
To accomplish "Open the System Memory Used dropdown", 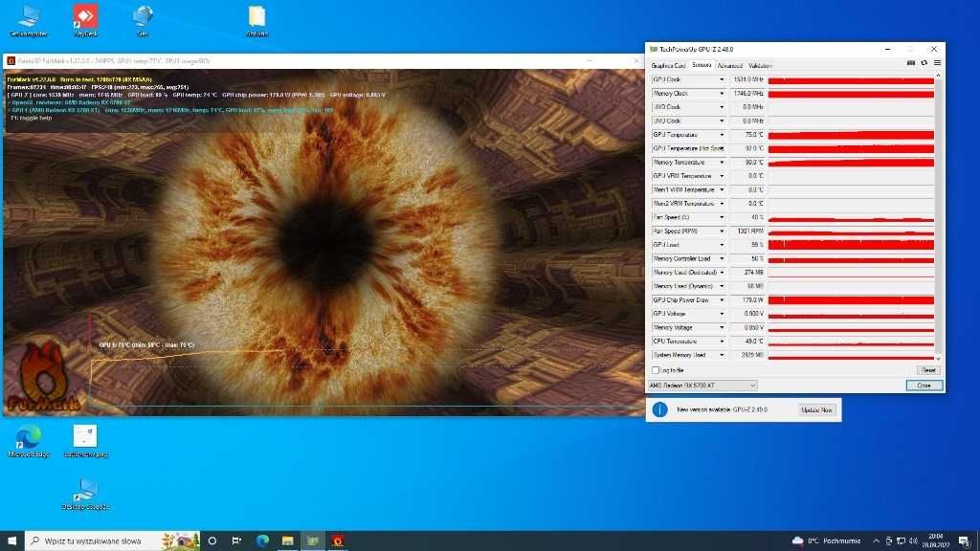I will 722,355.
